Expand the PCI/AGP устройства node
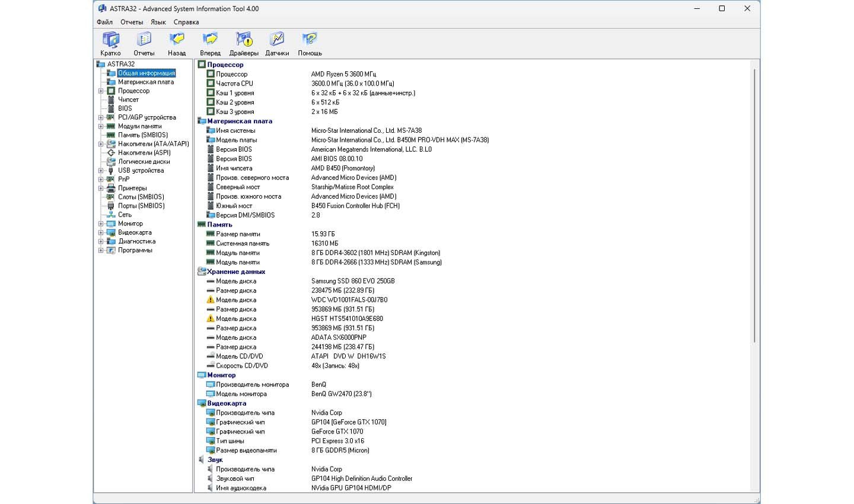854x504 pixels. pos(101,117)
